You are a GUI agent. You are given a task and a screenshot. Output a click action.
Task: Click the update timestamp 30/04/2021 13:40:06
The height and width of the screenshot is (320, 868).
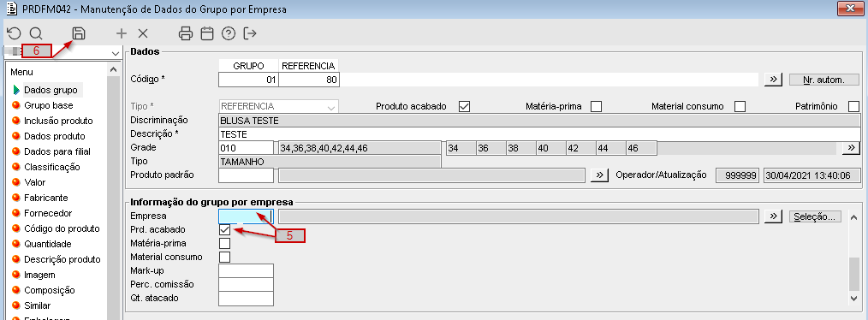click(812, 175)
